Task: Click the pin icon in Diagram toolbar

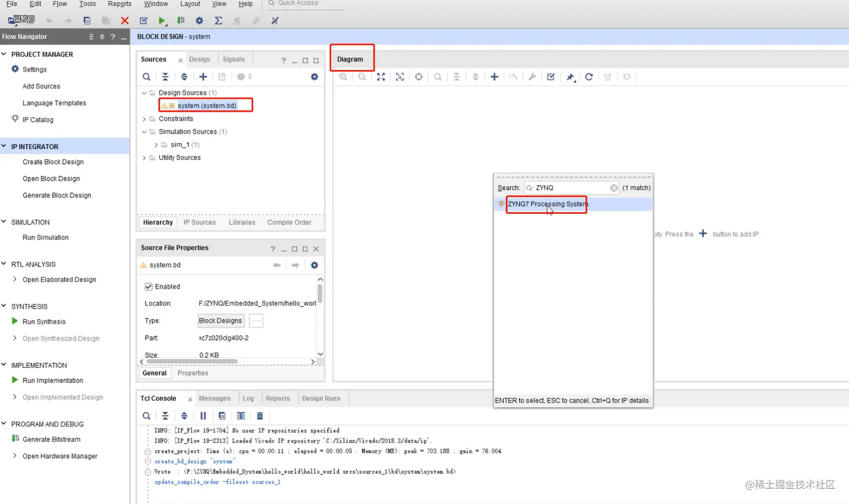Action: click(570, 77)
